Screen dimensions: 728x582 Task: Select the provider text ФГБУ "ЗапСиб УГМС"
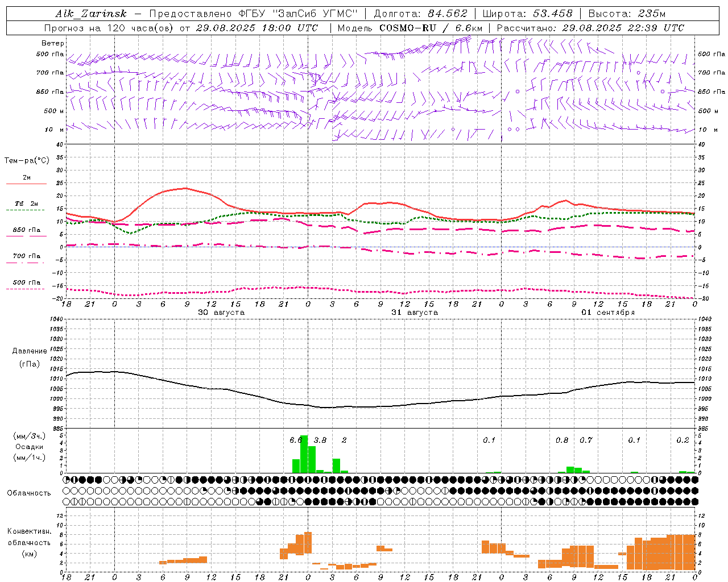(299, 14)
